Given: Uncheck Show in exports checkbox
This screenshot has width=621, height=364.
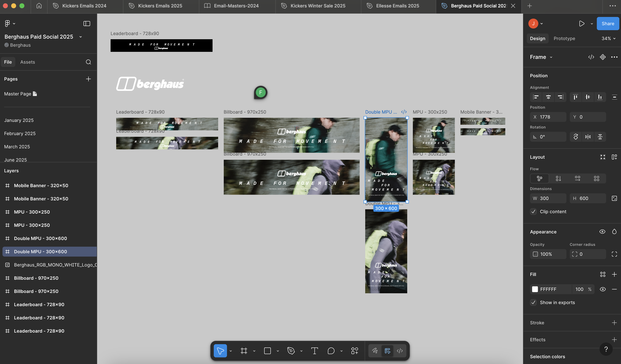Looking at the screenshot, I should (x=534, y=302).
